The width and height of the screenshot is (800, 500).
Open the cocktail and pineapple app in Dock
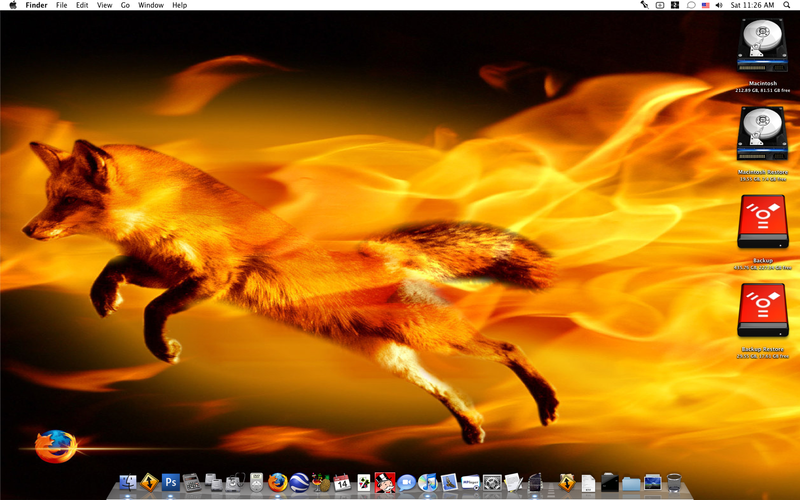(x=320, y=482)
